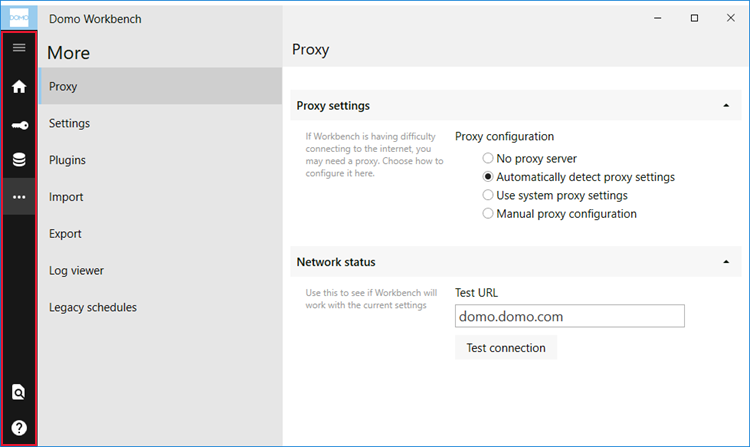Open Log viewer from the list
750x447 pixels.
tap(76, 270)
